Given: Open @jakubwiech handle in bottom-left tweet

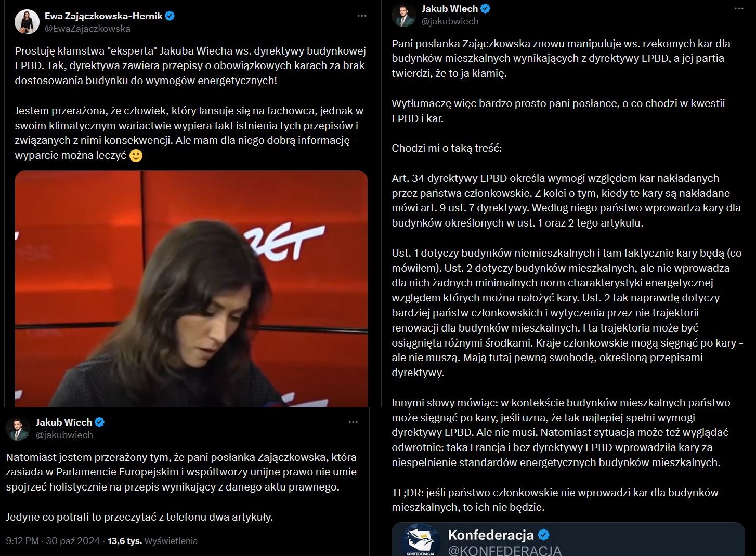Looking at the screenshot, I should click(64, 435).
